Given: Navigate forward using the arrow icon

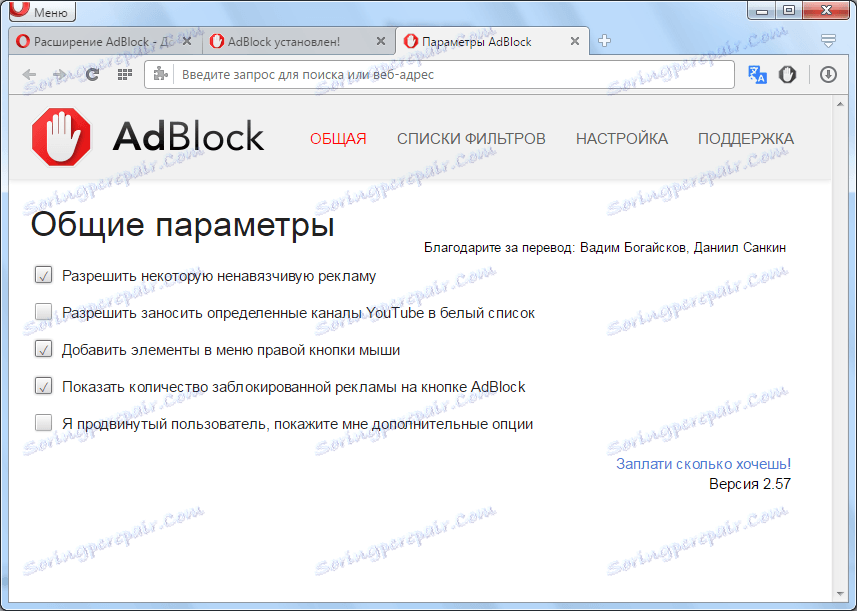Looking at the screenshot, I should pyautogui.click(x=60, y=73).
